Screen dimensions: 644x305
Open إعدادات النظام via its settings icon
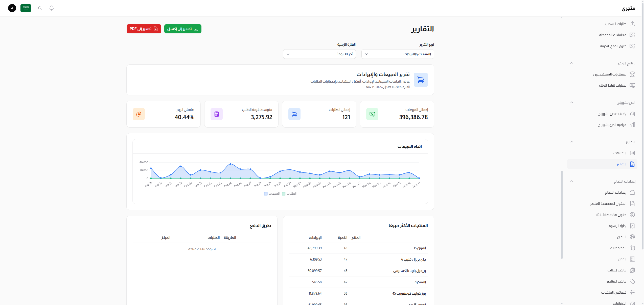pos(633,192)
